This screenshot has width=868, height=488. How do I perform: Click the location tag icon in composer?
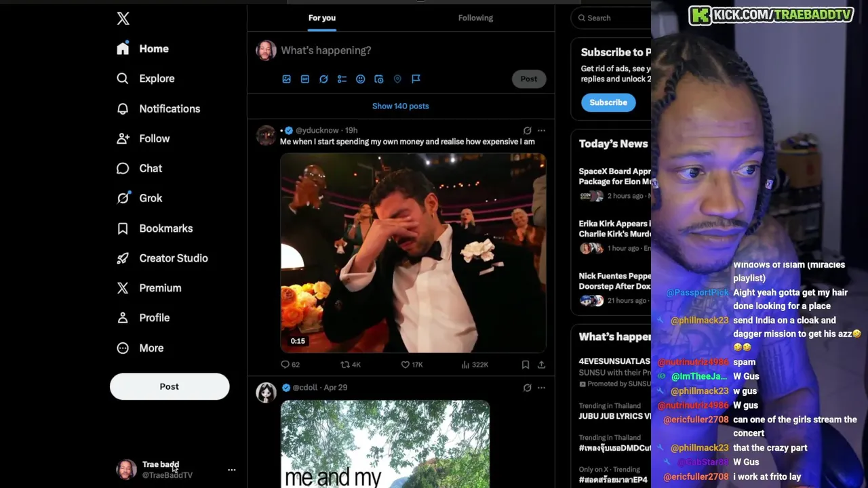point(397,79)
